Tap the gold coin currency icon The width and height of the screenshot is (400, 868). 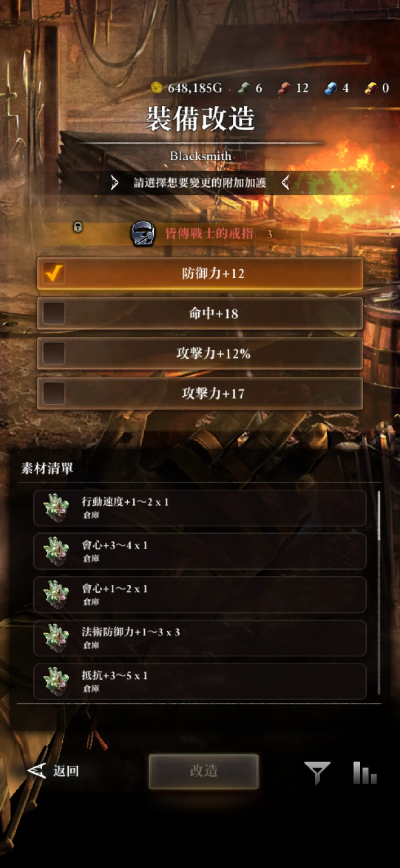click(x=157, y=88)
